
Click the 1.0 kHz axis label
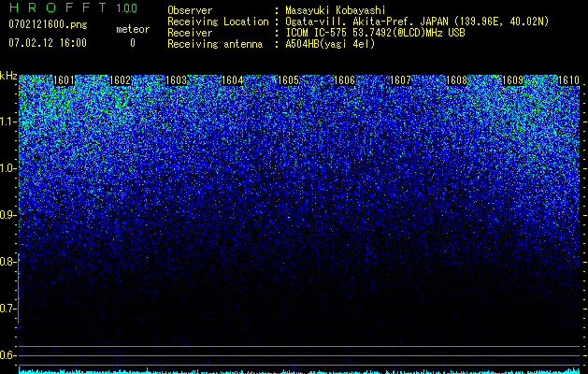pyautogui.click(x=7, y=168)
